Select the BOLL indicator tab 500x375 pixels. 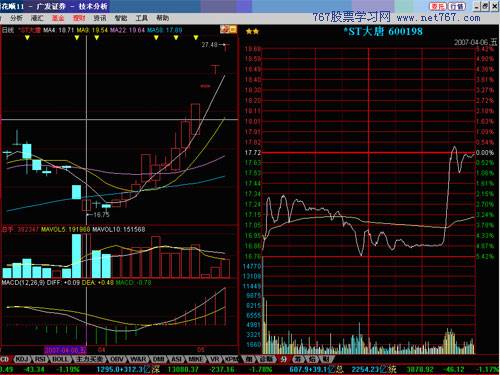[60, 359]
